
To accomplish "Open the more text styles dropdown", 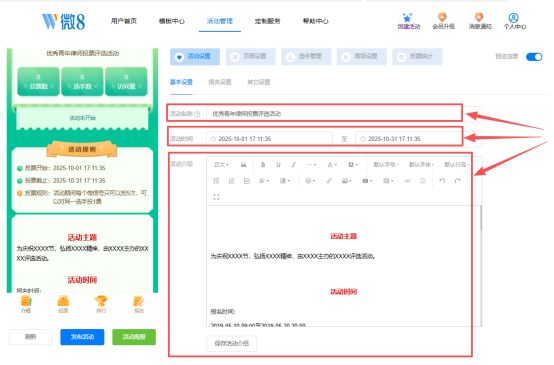I will (x=311, y=165).
